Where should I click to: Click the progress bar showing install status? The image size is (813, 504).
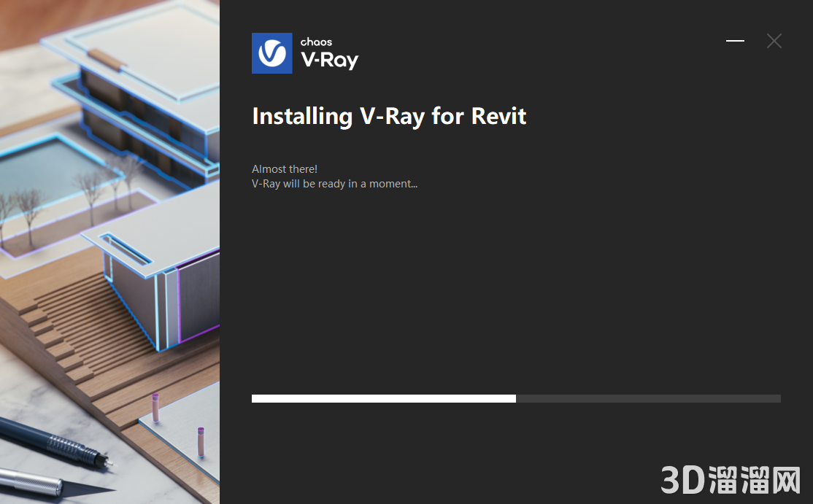coord(516,398)
